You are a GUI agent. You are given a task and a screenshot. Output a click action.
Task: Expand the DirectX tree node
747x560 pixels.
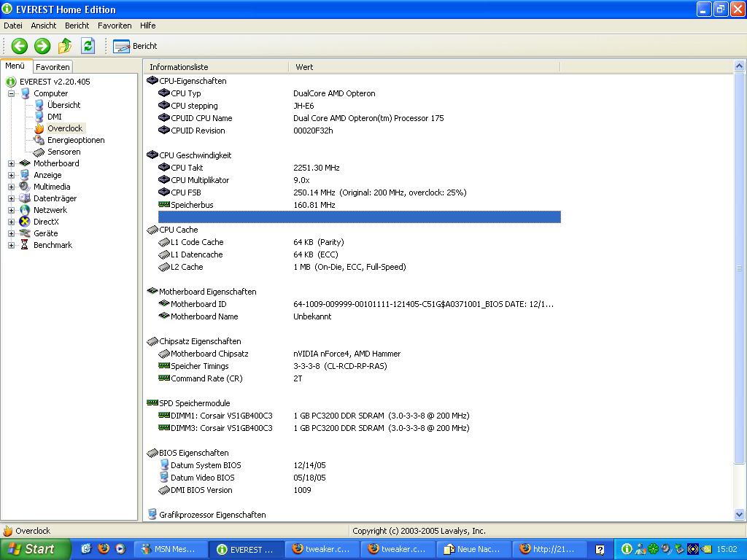(x=12, y=222)
